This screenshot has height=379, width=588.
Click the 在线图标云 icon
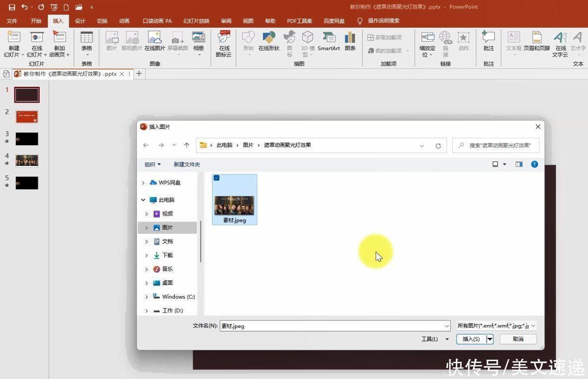[x=224, y=37]
